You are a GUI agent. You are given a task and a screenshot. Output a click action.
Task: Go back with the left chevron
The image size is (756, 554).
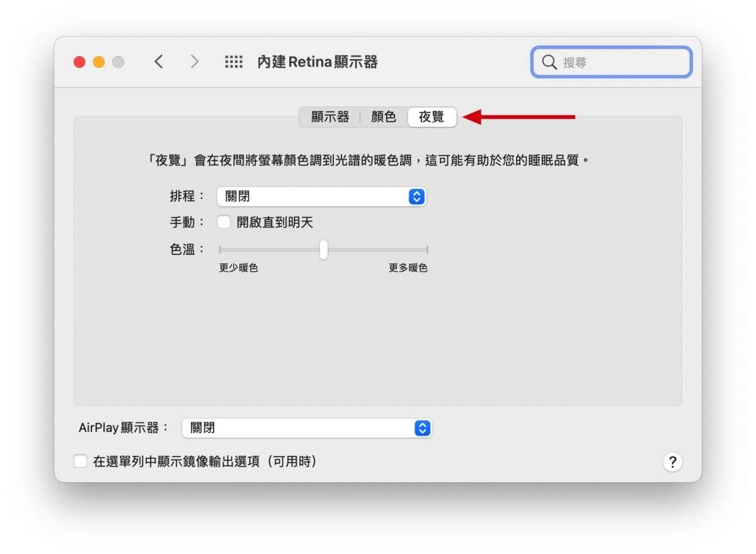(x=159, y=62)
